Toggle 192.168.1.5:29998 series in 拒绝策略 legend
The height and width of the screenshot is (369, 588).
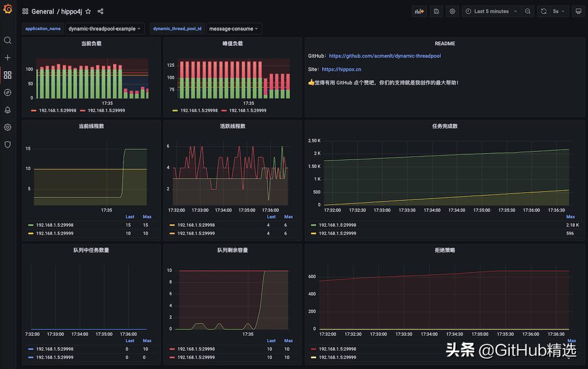pos(337,349)
